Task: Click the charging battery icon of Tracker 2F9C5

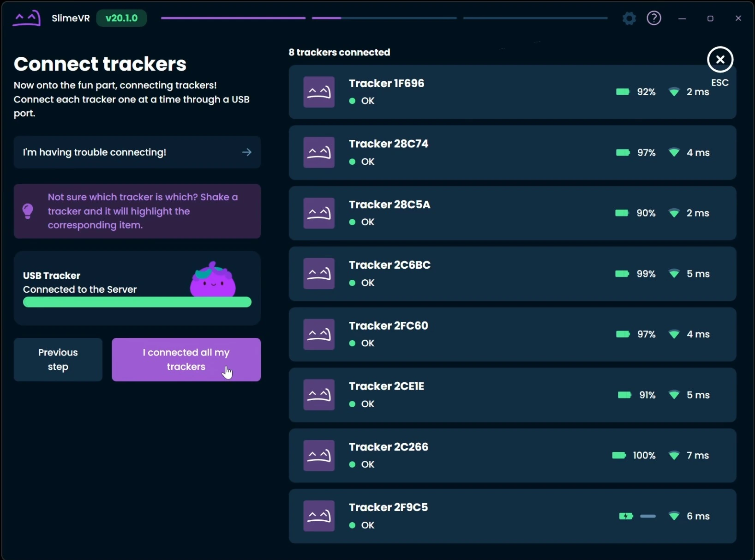Action: click(626, 516)
